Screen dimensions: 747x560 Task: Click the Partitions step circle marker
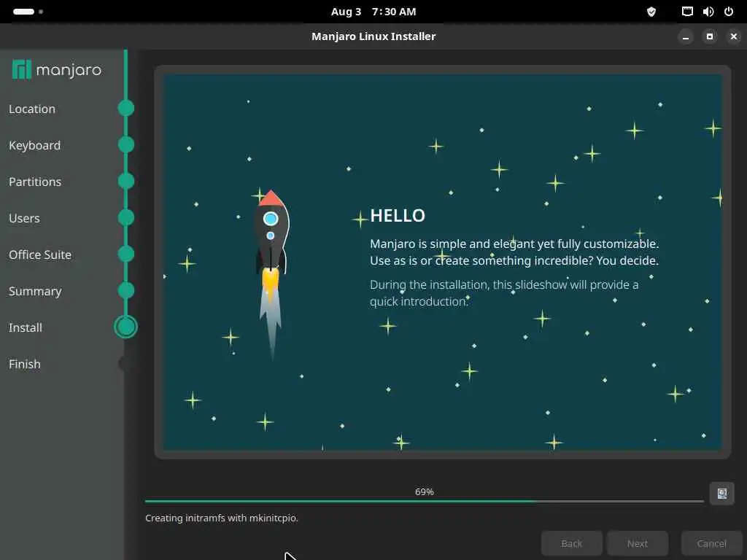point(126,181)
